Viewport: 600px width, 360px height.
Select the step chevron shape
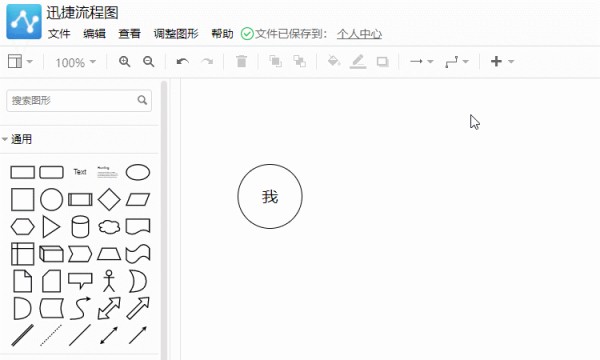(x=80, y=254)
